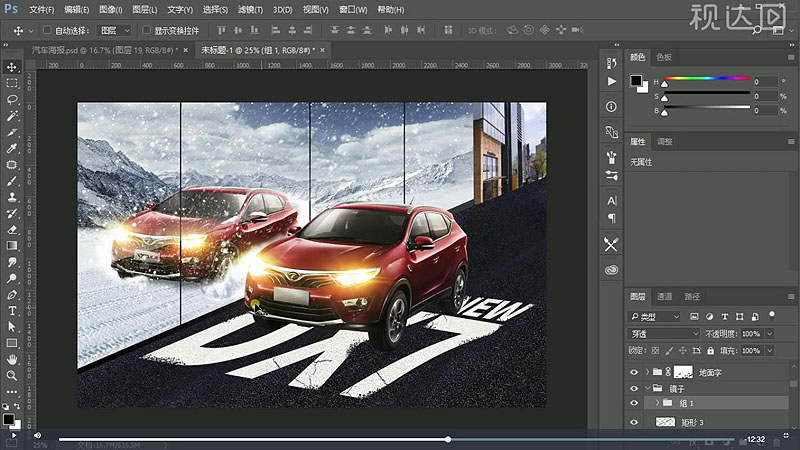The width and height of the screenshot is (800, 450).
Task: Open the Actions play panel icon
Action: coord(611,81)
